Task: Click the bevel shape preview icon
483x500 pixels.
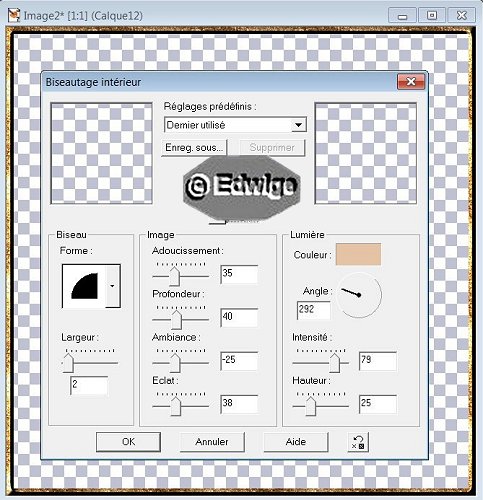Action: [x=85, y=286]
